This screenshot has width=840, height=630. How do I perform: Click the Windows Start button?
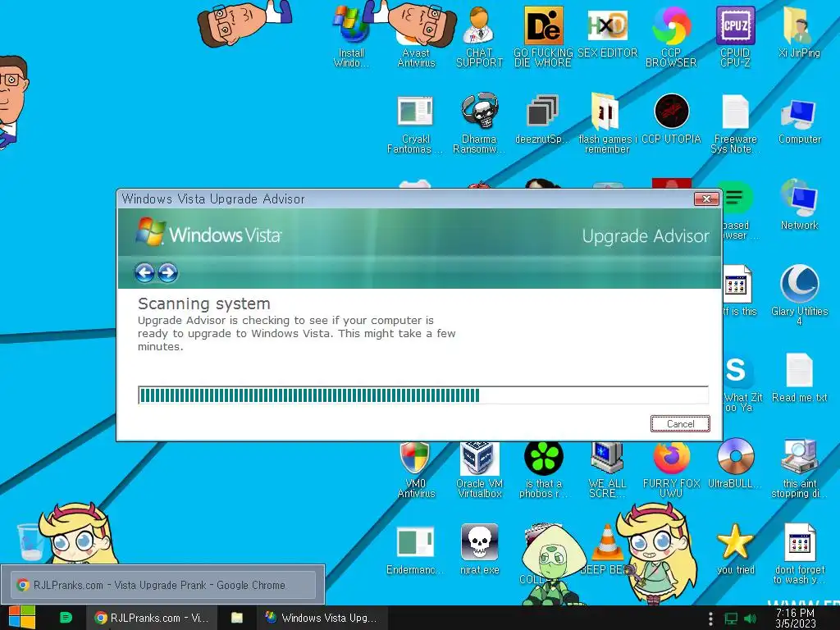point(22,618)
